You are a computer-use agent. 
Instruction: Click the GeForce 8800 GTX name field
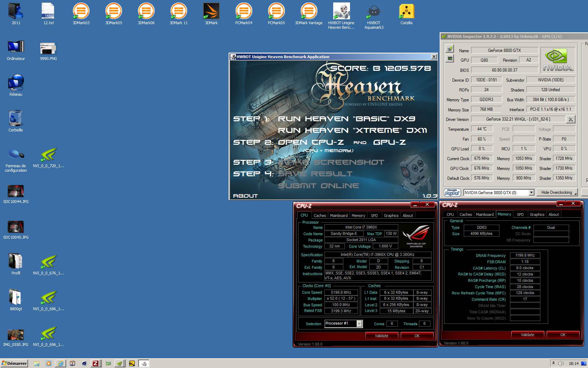tap(504, 50)
